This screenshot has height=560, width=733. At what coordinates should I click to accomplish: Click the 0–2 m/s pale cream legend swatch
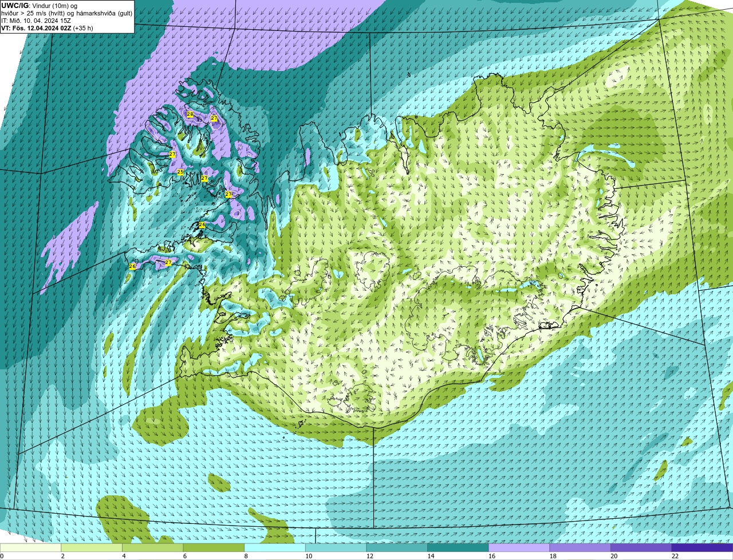30,547
